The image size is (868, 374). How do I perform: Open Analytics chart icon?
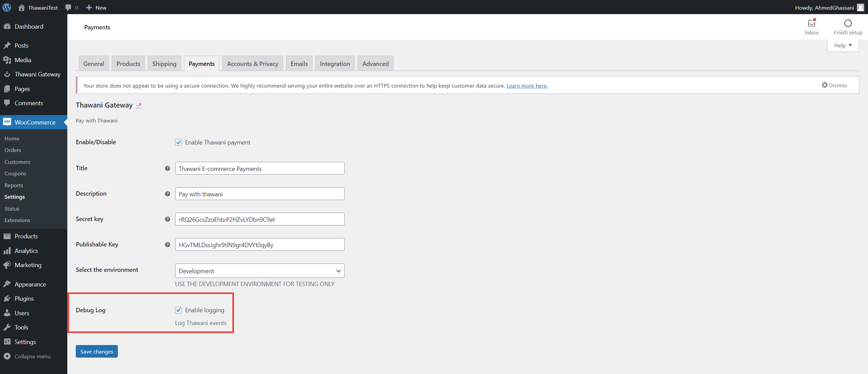[x=7, y=251]
